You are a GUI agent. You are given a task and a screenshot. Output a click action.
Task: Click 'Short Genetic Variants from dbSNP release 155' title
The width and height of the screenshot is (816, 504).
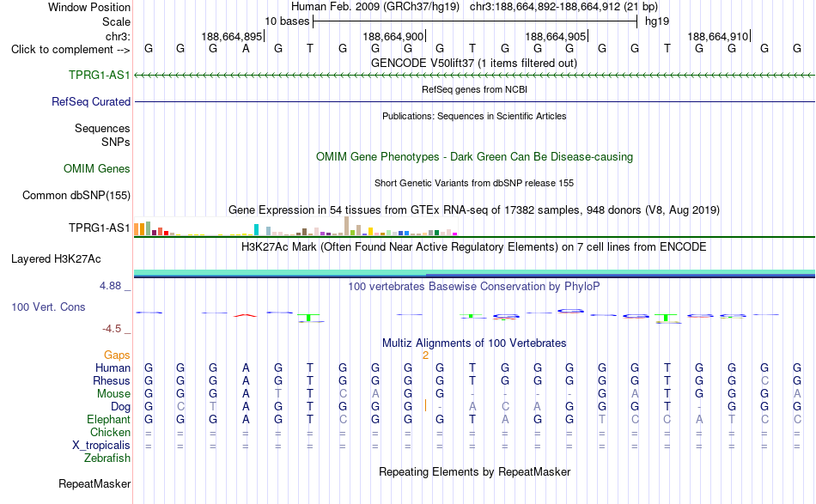tap(474, 183)
